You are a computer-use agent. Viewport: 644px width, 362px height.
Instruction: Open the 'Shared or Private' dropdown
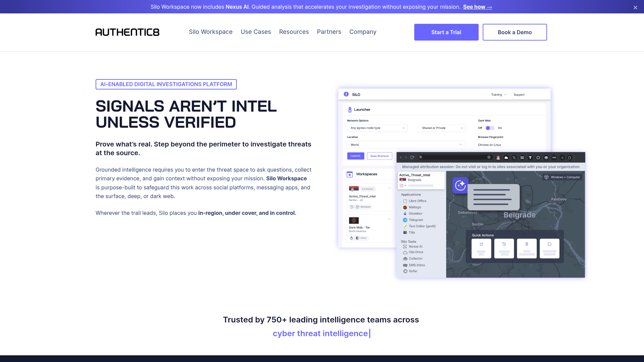[442, 128]
